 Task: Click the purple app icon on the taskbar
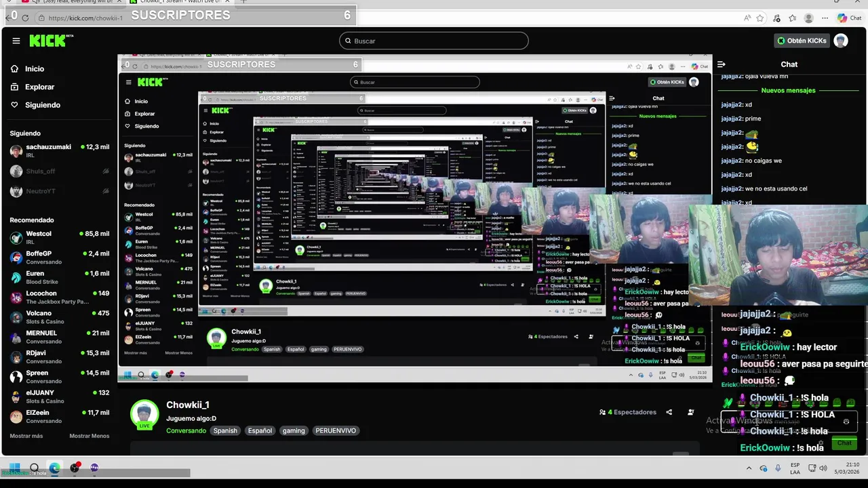click(x=94, y=468)
